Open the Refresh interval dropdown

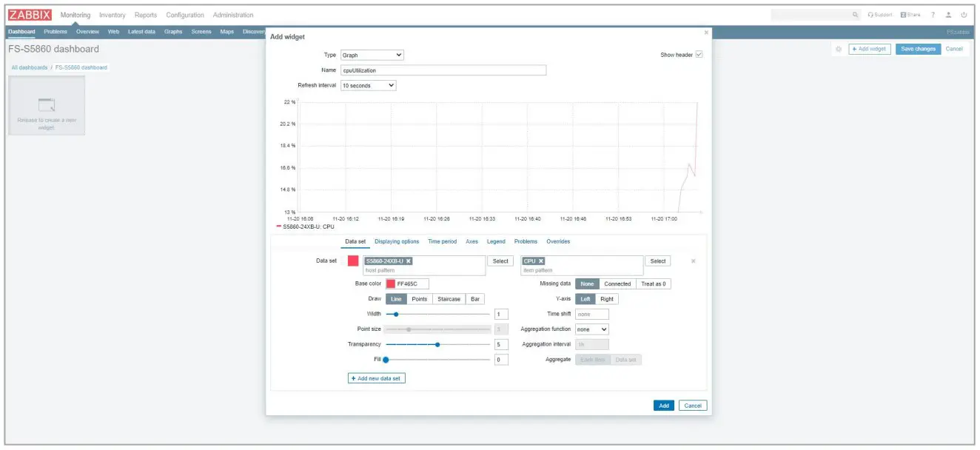tap(369, 85)
